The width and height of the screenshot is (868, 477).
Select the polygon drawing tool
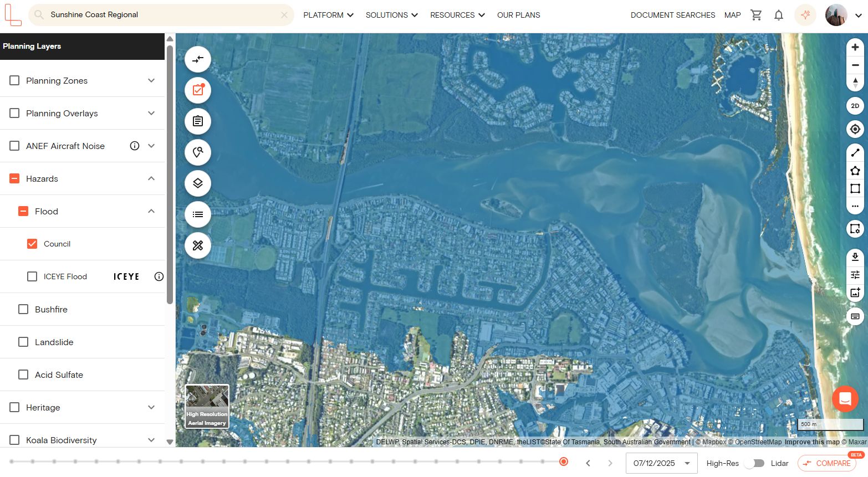(855, 171)
